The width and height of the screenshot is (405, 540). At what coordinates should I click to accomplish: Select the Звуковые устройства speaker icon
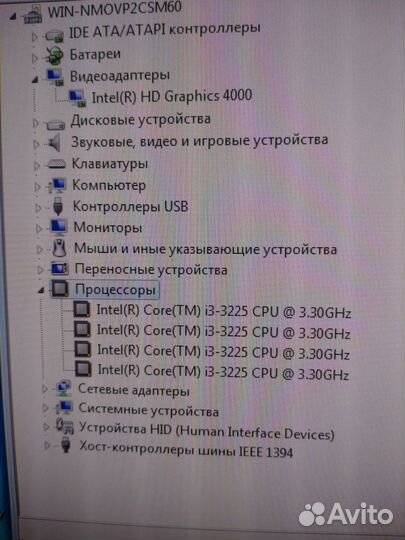55,143
